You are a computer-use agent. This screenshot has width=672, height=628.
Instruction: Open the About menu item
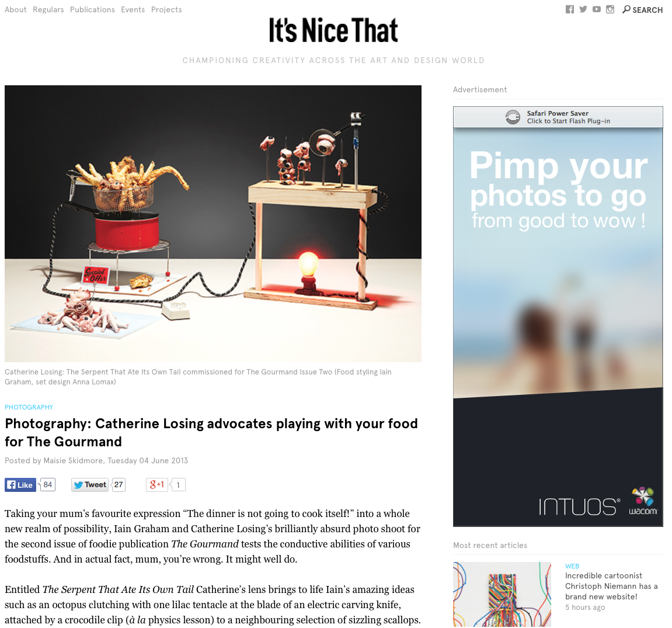point(15,9)
